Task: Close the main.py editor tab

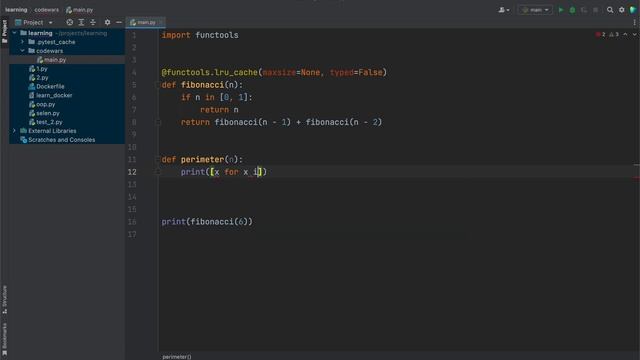Action: coord(161,22)
